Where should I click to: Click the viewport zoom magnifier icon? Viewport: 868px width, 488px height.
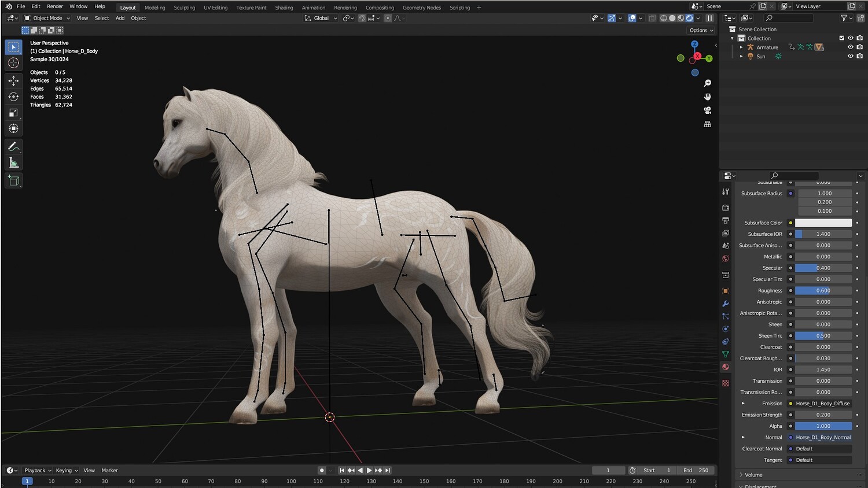point(707,83)
